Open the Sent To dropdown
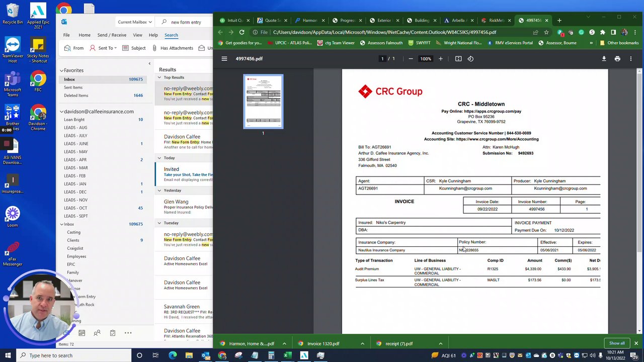The width and height of the screenshot is (644, 362). [x=103, y=48]
